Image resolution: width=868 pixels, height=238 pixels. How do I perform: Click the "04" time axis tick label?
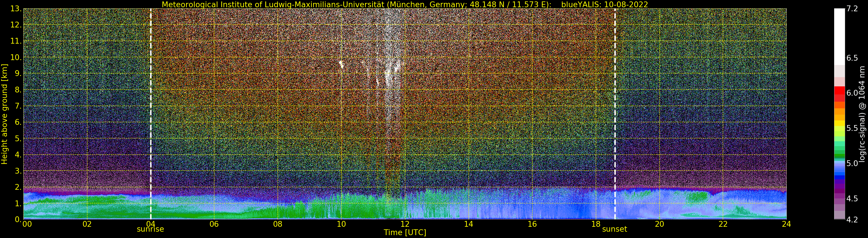pos(151,224)
